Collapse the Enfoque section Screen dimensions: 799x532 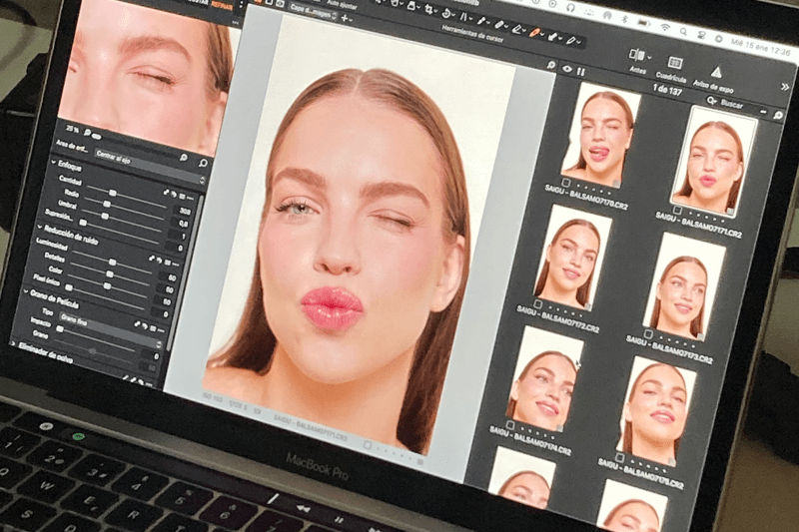coord(54,163)
